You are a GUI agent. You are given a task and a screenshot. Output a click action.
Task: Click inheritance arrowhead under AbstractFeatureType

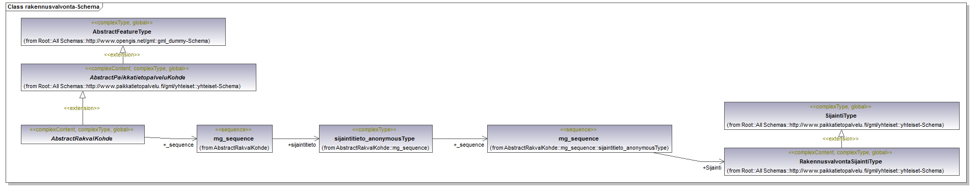pos(123,49)
